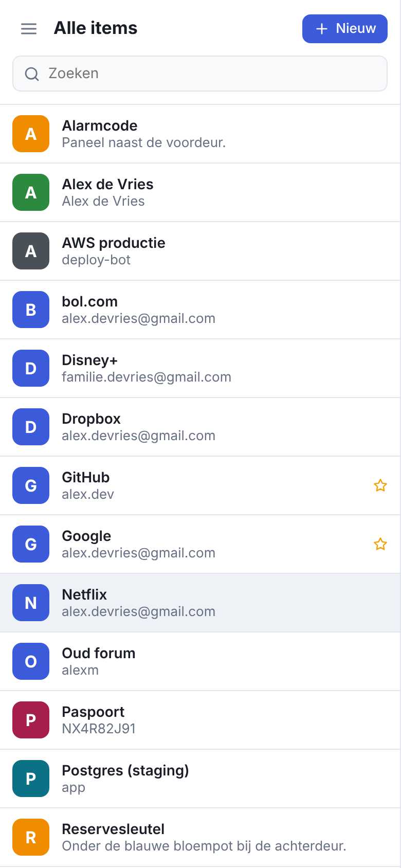The height and width of the screenshot is (868, 401).
Task: Click the gray AWS productie avatar
Action: tap(31, 251)
